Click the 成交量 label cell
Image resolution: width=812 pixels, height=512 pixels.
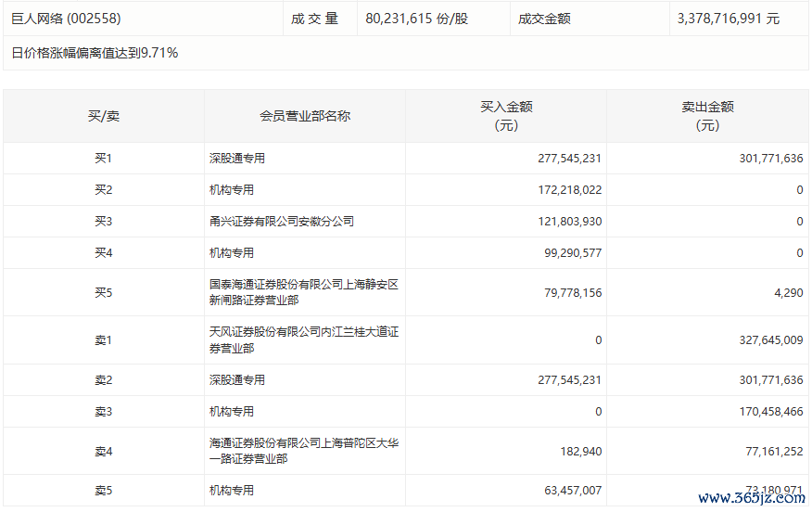(315, 19)
